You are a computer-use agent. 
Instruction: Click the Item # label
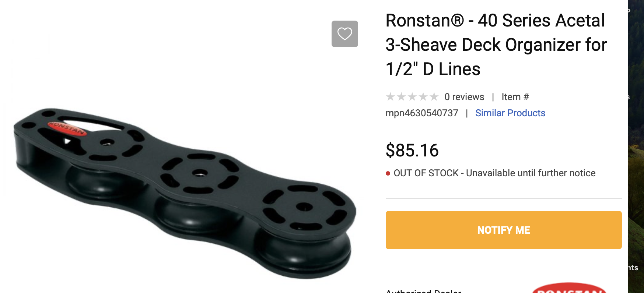[515, 97]
